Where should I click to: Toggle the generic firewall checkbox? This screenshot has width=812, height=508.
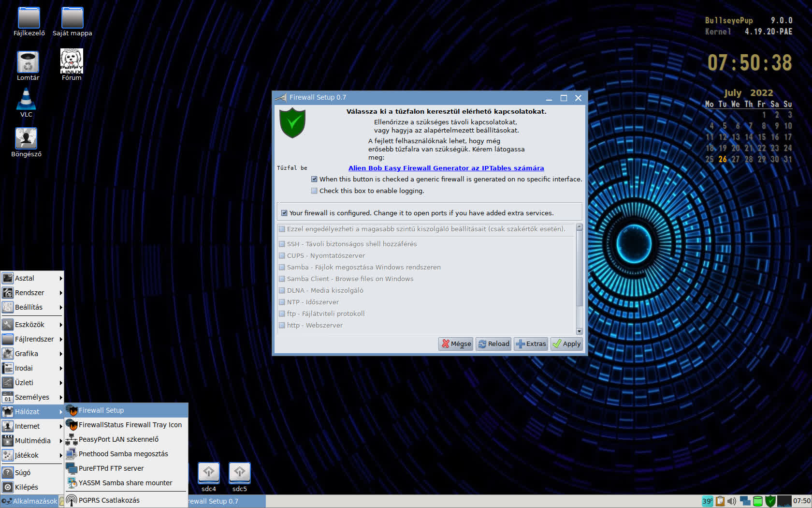click(x=314, y=179)
